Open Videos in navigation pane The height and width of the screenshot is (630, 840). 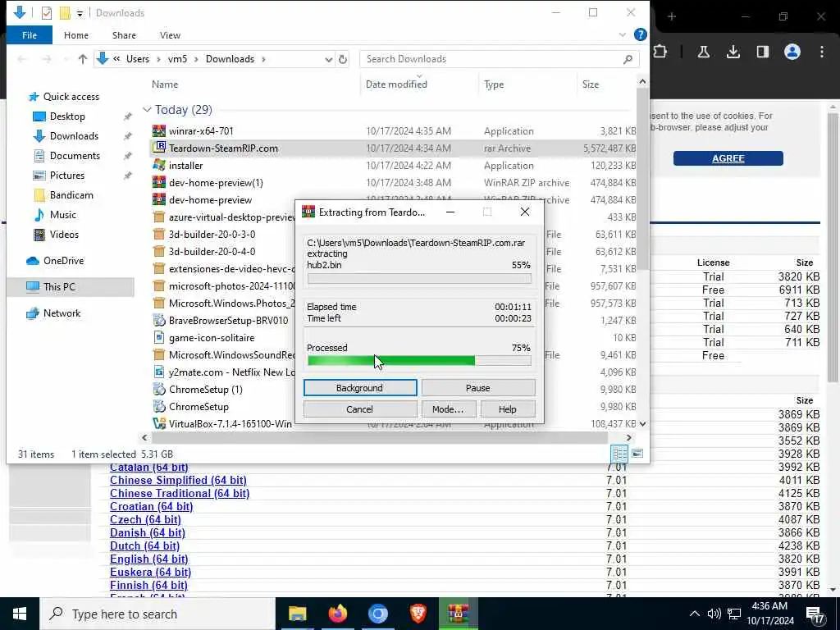64,235
